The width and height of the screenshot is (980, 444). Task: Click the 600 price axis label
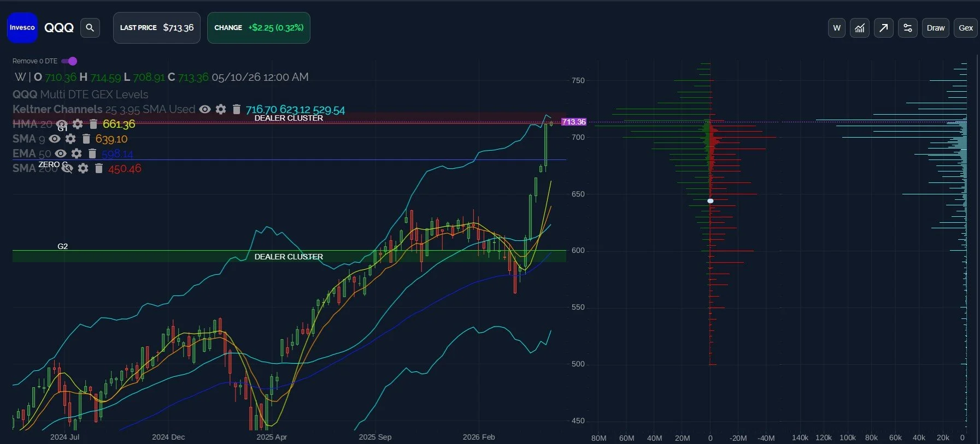(578, 250)
